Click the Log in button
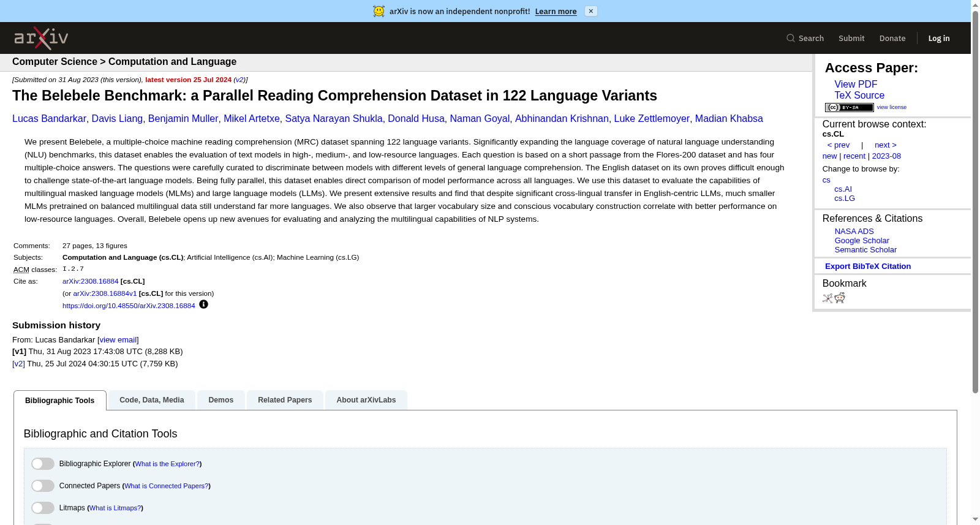980x525 pixels. point(939,38)
